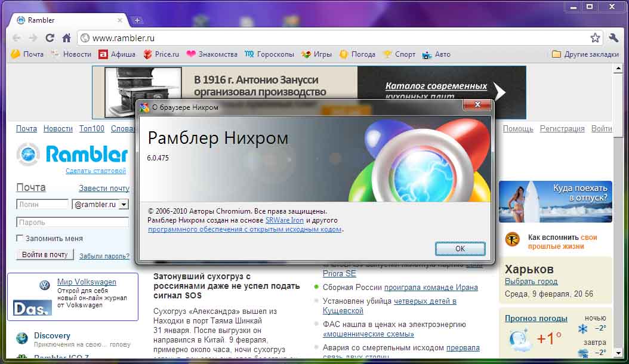
Task: Open the open-source software link in dialog
Action: click(245, 230)
